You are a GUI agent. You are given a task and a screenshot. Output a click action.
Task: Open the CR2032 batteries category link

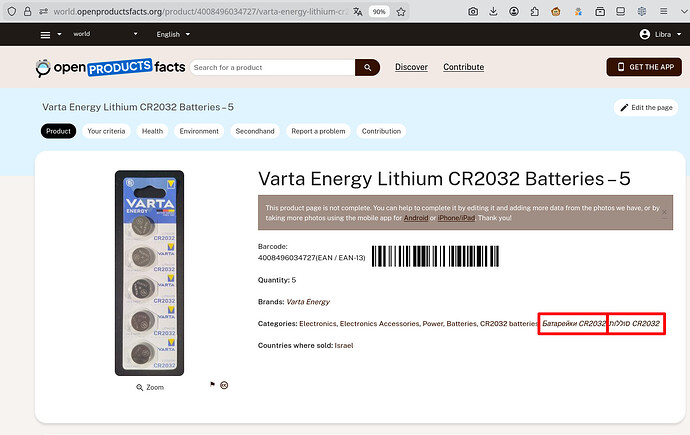(509, 324)
